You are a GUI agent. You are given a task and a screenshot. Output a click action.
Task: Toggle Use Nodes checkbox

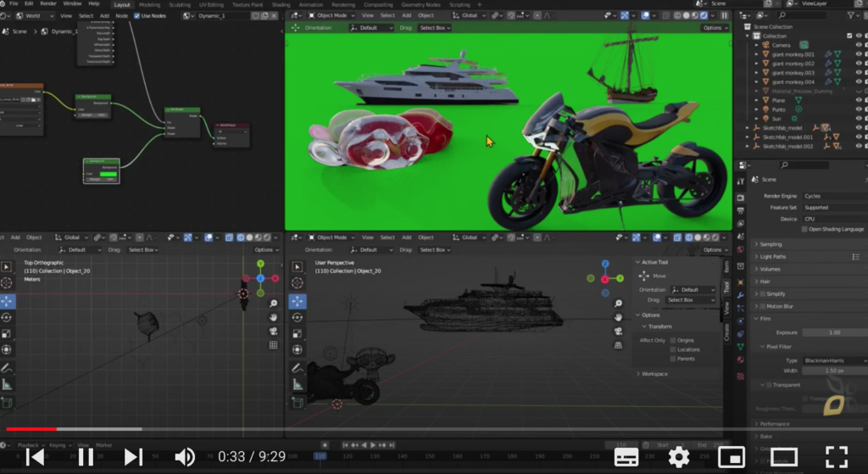pos(137,15)
